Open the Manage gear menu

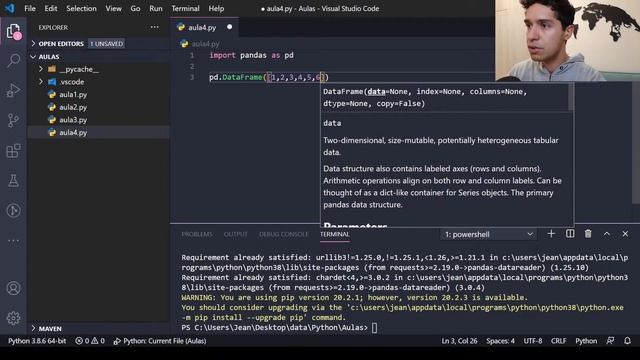[x=13, y=318]
